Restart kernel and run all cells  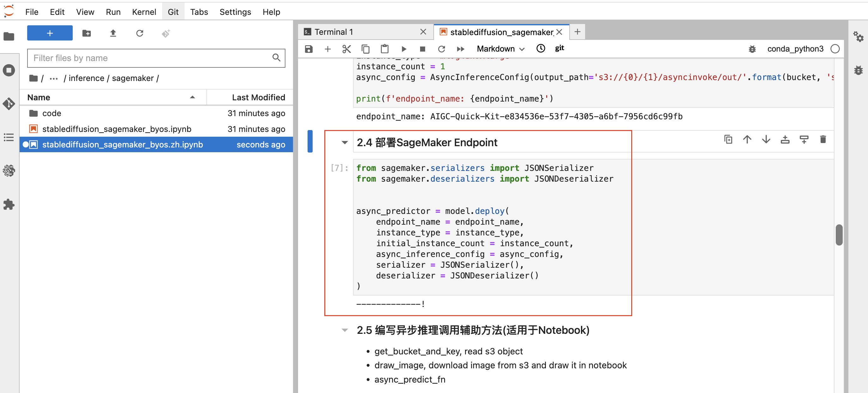coord(461,49)
